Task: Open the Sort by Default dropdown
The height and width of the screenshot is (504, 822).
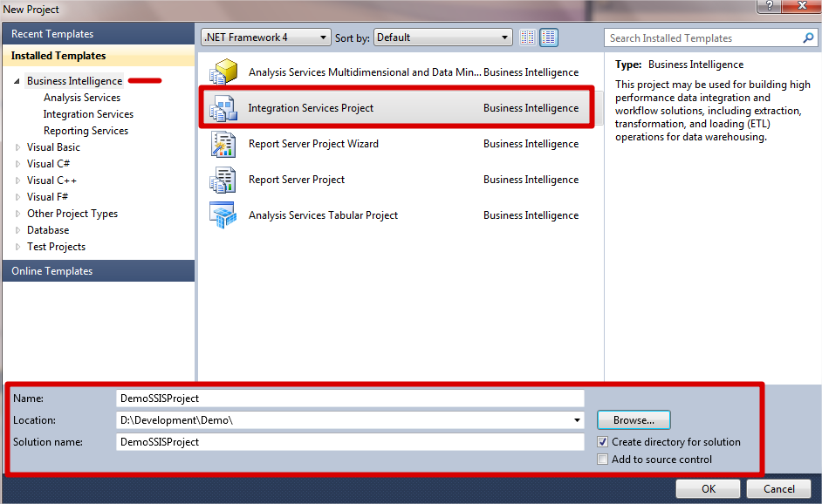Action: 442,37
